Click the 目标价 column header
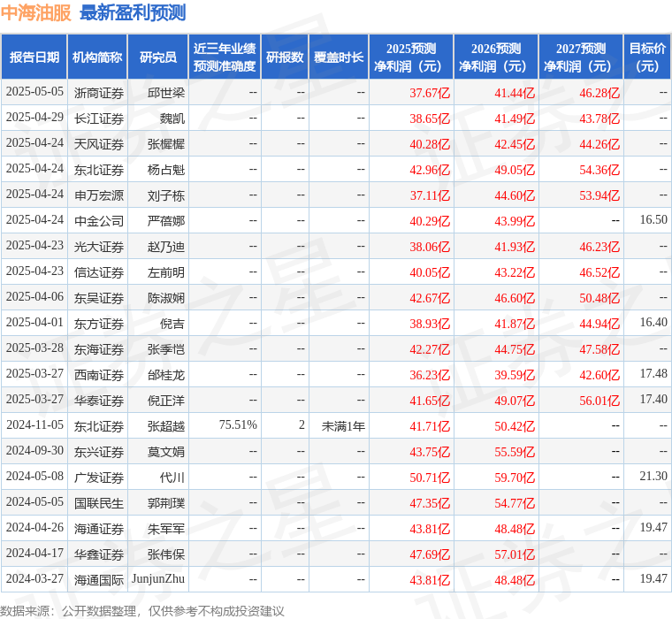 [647, 57]
